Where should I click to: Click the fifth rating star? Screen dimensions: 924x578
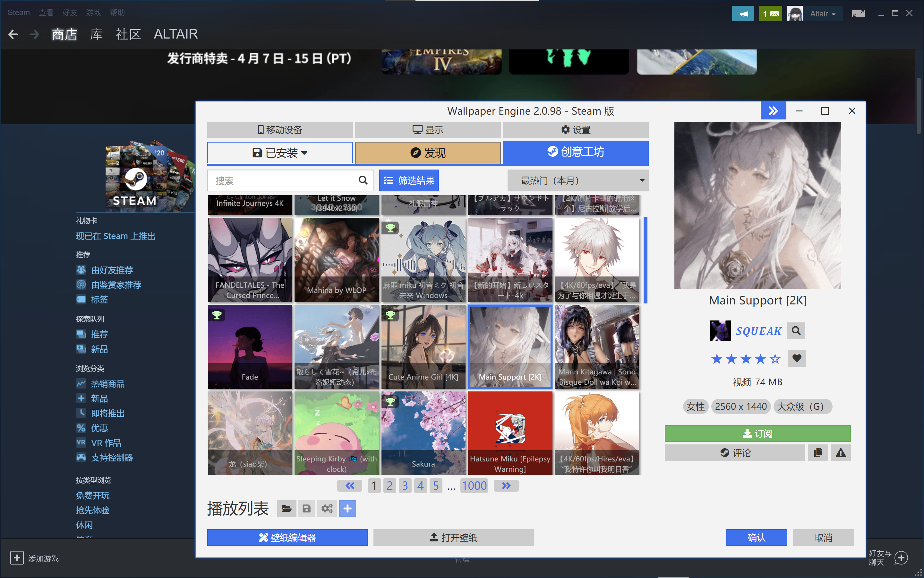pos(775,359)
